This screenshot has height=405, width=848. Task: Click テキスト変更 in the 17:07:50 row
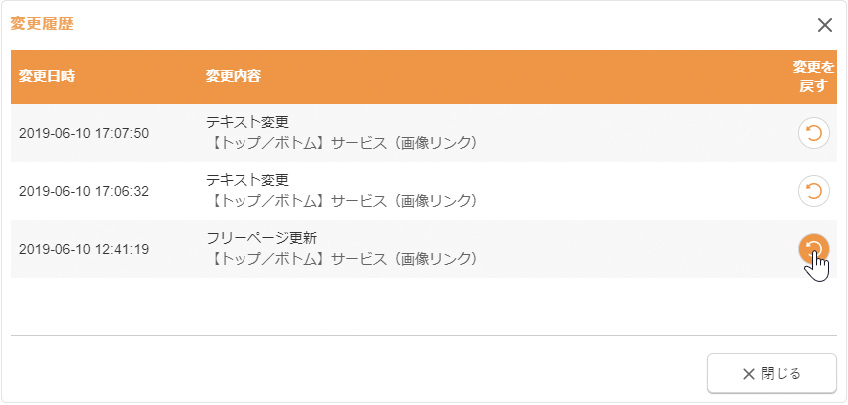click(x=247, y=122)
